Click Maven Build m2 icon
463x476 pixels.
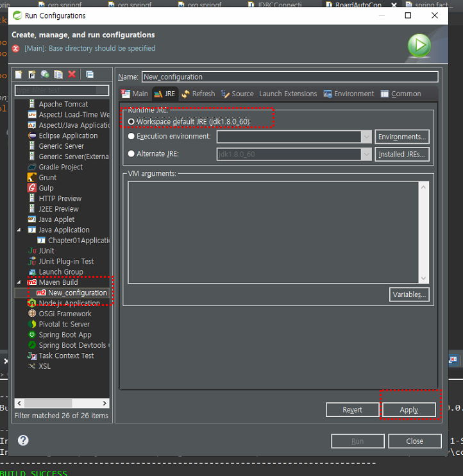pos(32,282)
